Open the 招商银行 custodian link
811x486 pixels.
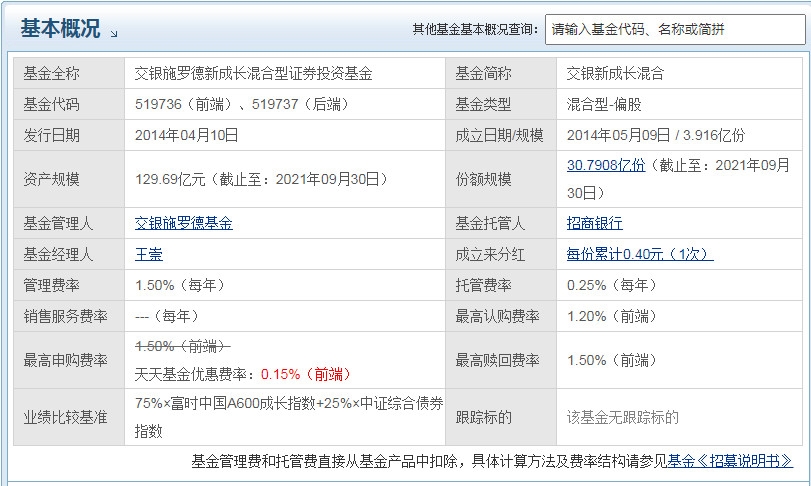595,223
